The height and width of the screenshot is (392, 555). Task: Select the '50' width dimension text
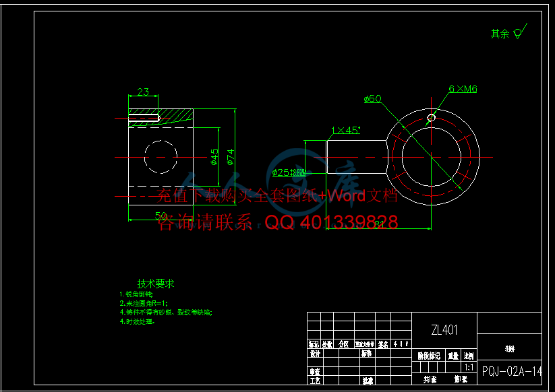161,216
